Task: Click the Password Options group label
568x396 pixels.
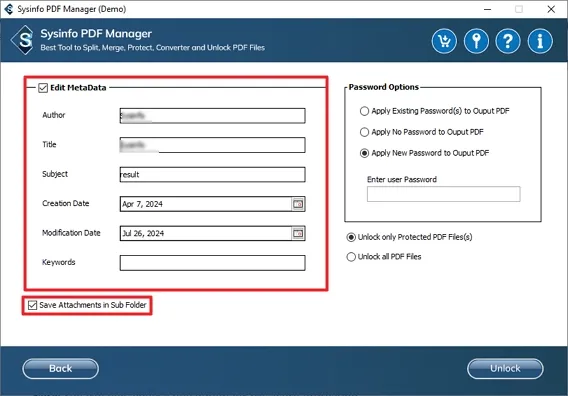Action: pyautogui.click(x=384, y=87)
